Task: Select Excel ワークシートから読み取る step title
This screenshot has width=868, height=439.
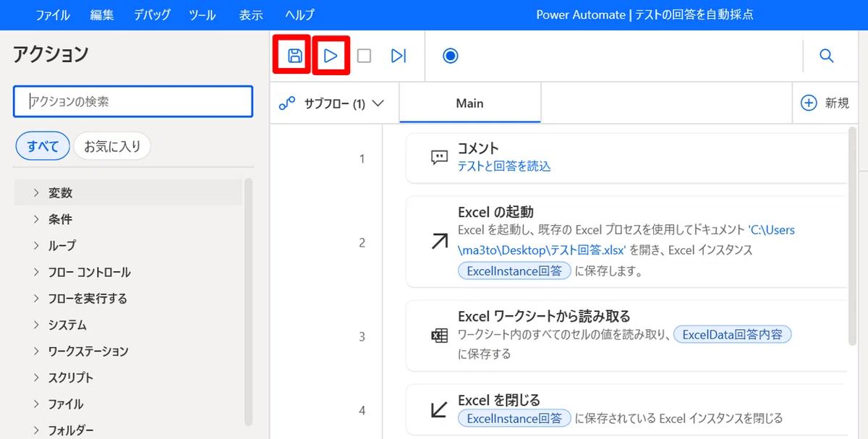Action: (x=544, y=316)
